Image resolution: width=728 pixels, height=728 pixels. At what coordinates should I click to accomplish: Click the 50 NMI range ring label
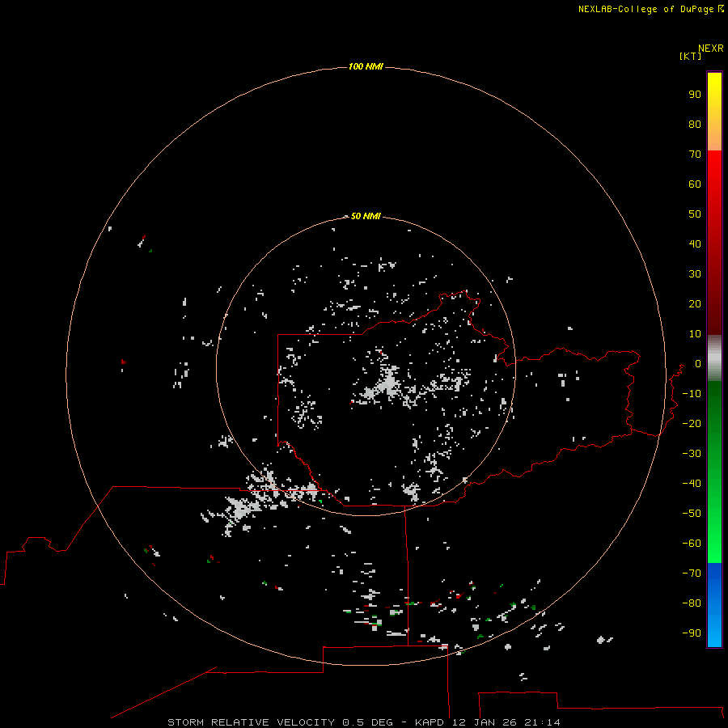366,216
